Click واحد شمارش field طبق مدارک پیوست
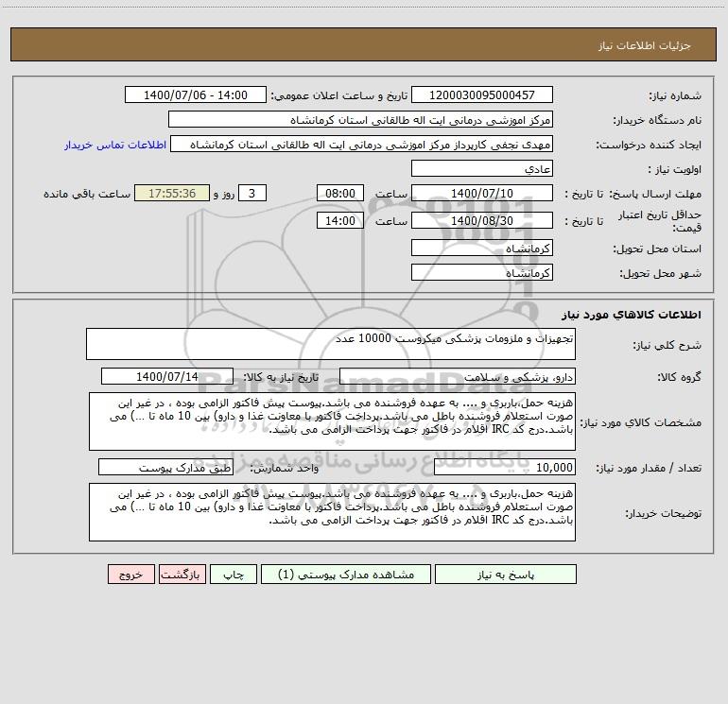 [165, 468]
